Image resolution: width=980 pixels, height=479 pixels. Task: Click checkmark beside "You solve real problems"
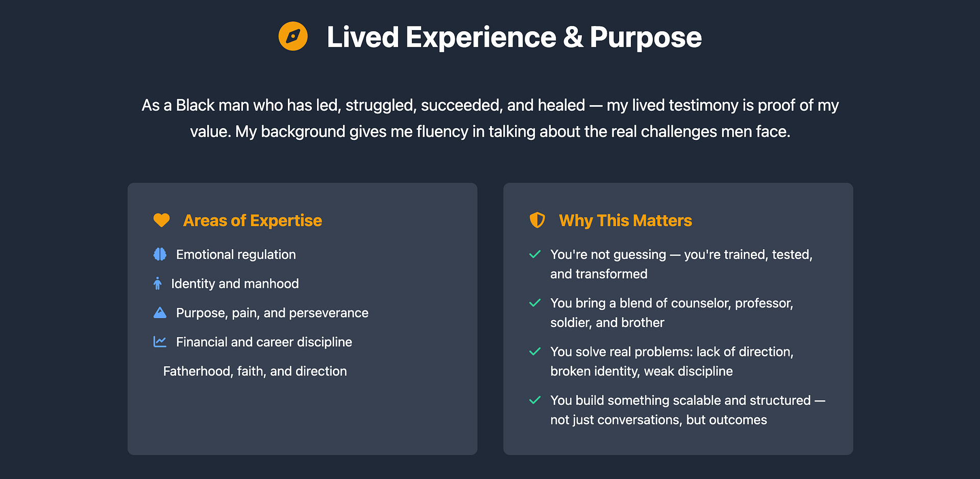pos(535,351)
